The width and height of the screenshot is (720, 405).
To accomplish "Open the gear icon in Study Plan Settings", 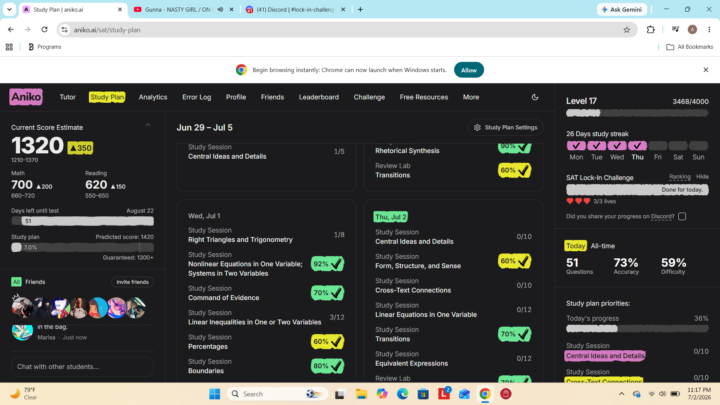I will click(477, 128).
